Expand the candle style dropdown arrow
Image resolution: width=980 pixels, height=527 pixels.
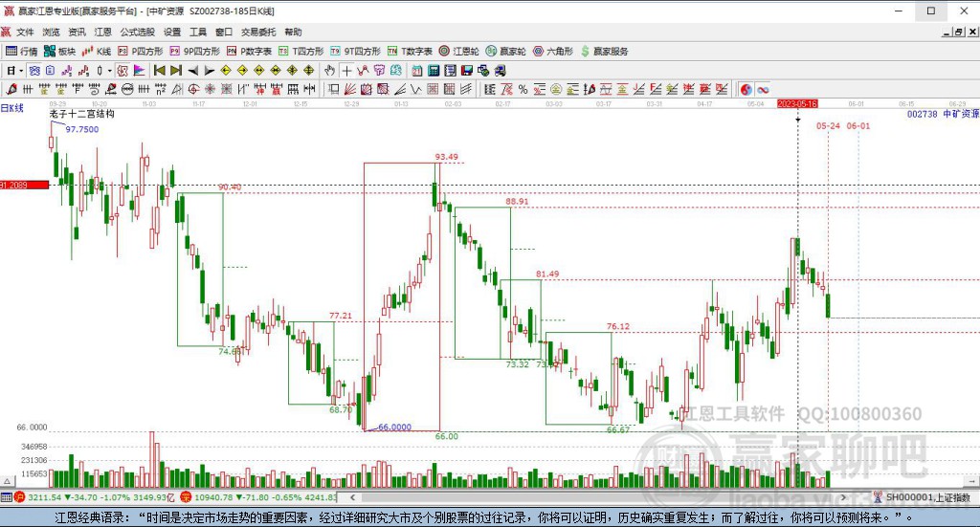pyautogui.click(x=109, y=71)
